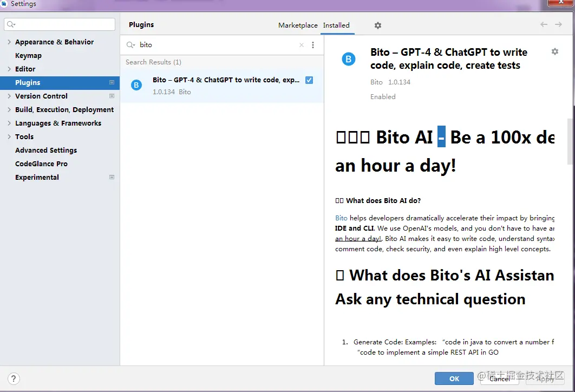This screenshot has width=575, height=392.
Task: Switch to the Marketplace tab
Action: [298, 25]
